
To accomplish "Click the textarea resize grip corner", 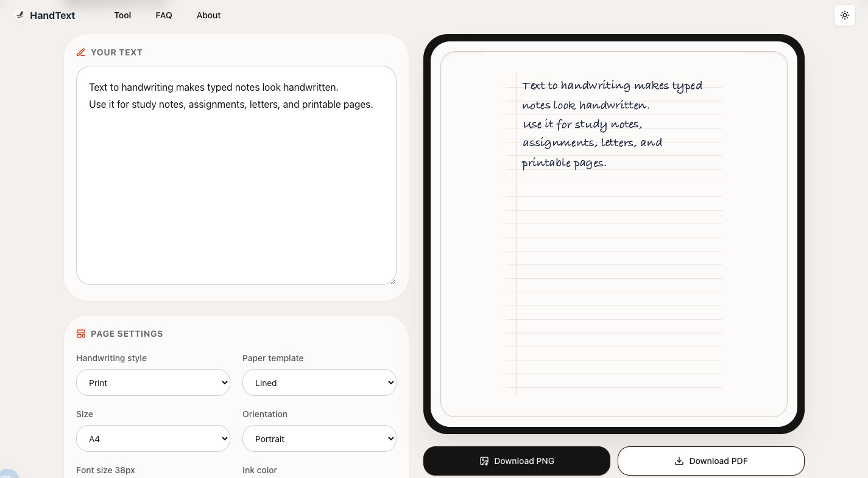I will [x=392, y=281].
